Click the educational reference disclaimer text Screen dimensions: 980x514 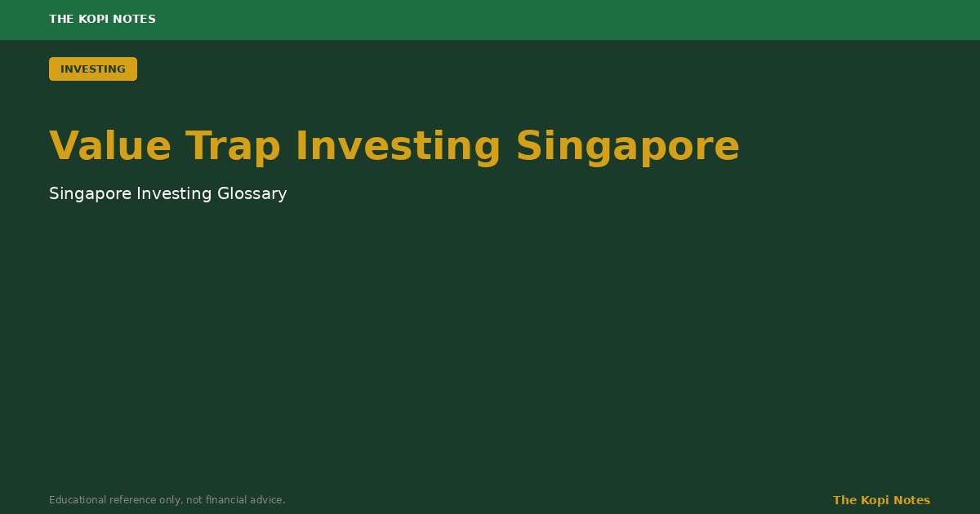pos(167,500)
